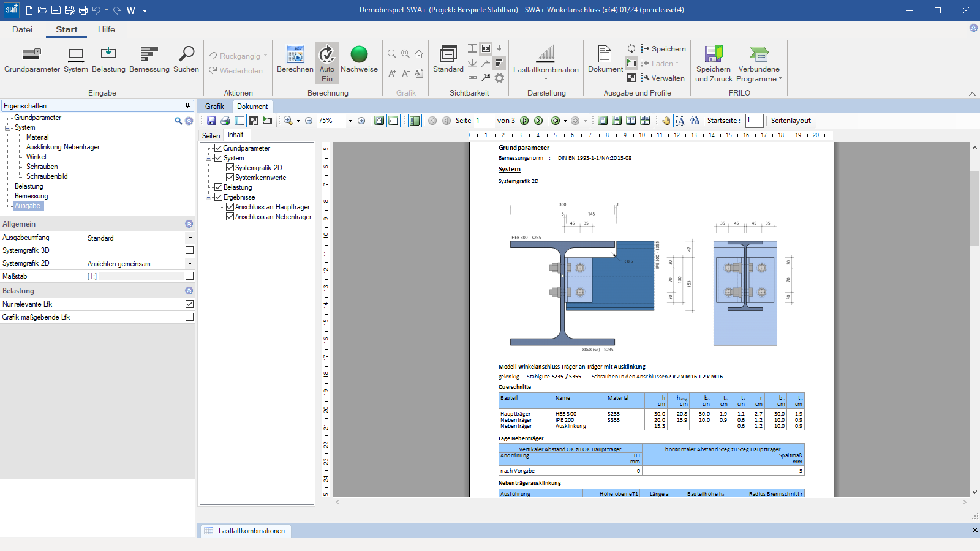Viewport: 980px width, 551px height.
Task: Toggle Auto Ein automatic calculation
Action: point(327,63)
